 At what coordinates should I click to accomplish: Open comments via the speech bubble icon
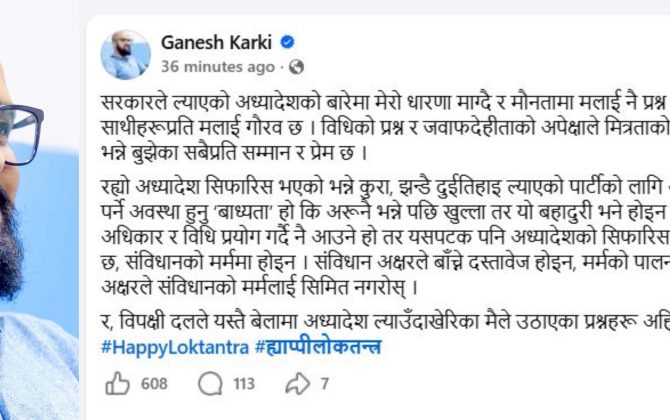[211, 384]
